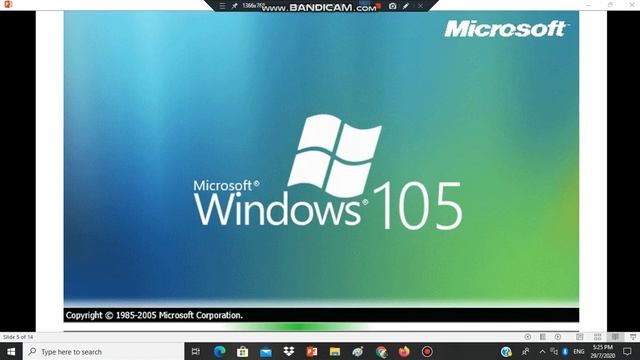
Task: Click the Windows 105 splash slide
Action: coord(321,159)
